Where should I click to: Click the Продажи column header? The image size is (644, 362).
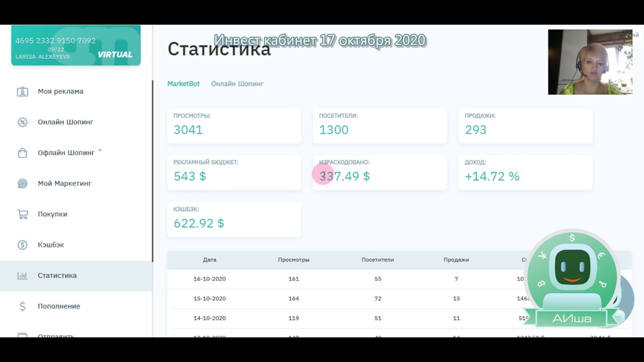coord(456,260)
